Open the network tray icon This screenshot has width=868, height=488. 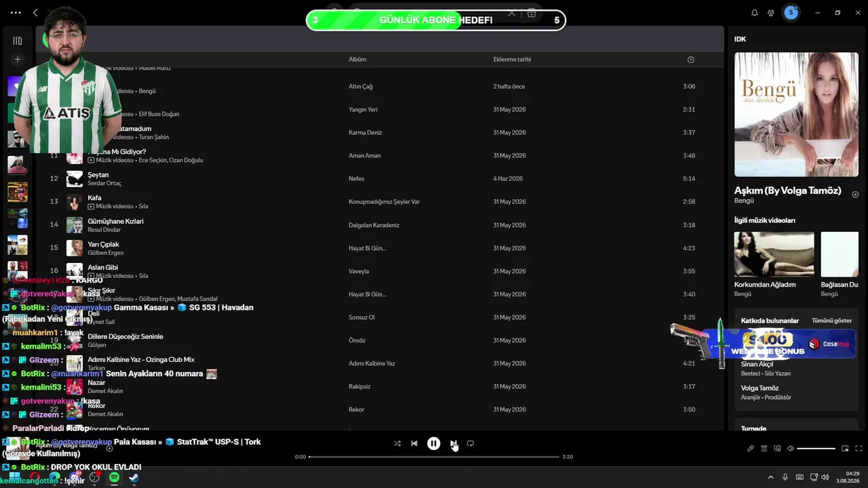[x=812, y=478]
